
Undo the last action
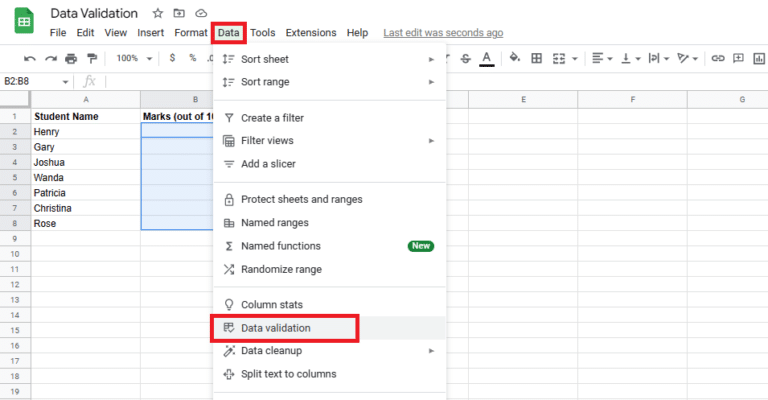(x=30, y=59)
